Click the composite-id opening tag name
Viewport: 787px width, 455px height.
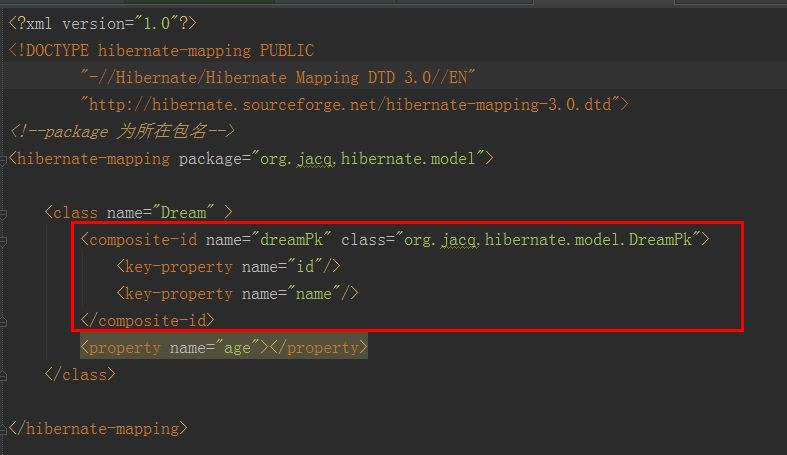tap(143, 240)
